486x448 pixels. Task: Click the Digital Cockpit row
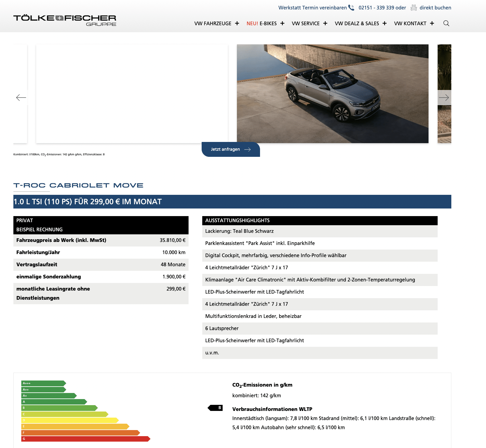pyautogui.click(x=320, y=256)
